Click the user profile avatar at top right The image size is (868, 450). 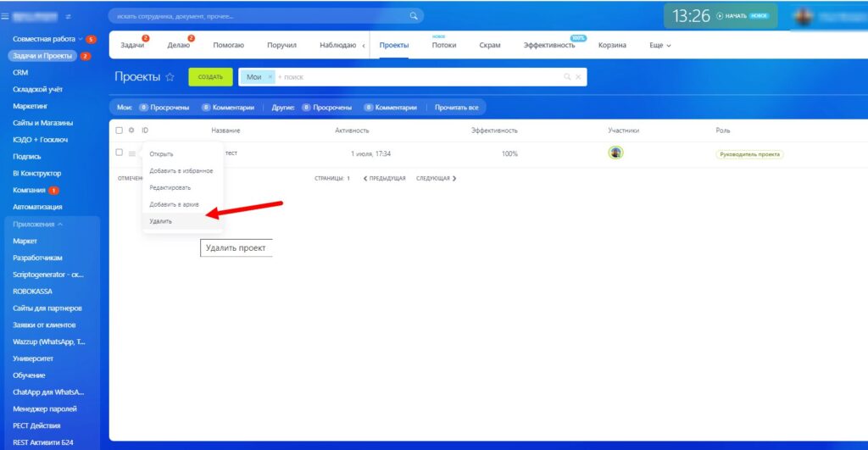coord(804,17)
